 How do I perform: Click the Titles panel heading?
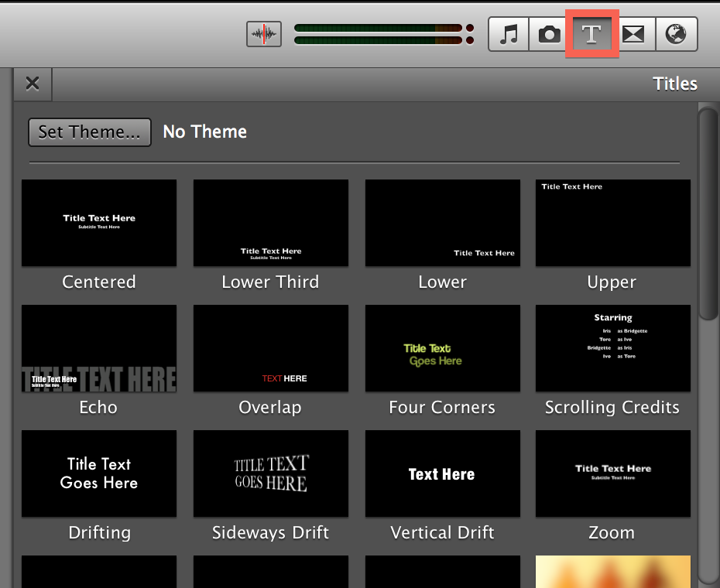[x=675, y=84]
